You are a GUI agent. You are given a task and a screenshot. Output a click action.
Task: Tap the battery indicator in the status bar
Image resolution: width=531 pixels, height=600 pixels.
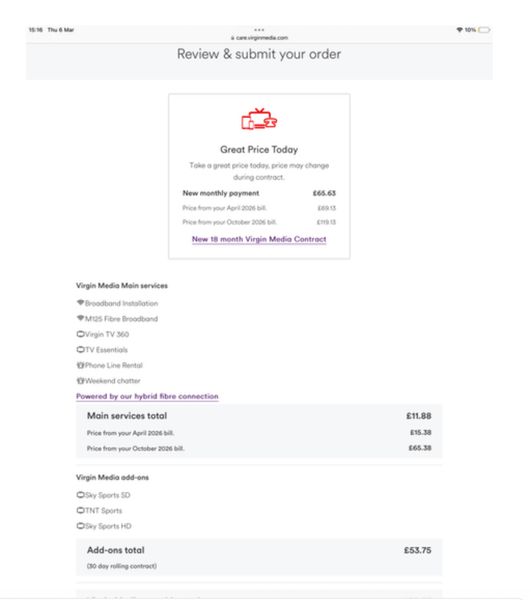[484, 30]
